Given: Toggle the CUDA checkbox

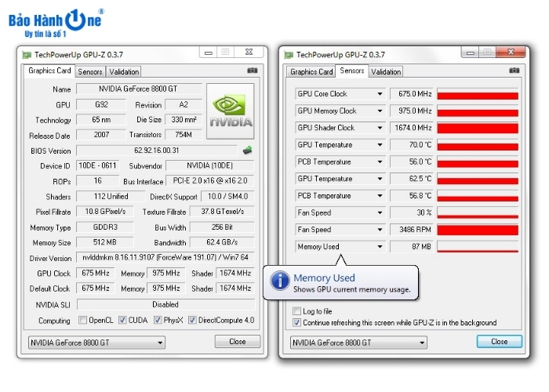Looking at the screenshot, I should click(122, 320).
